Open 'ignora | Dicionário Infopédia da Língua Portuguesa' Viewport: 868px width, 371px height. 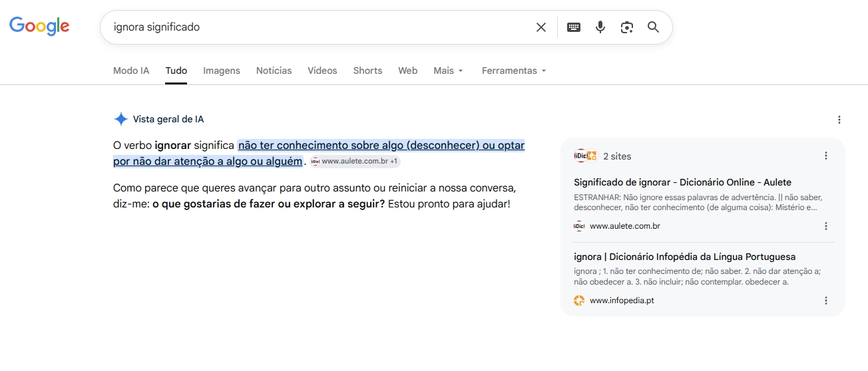(684, 257)
